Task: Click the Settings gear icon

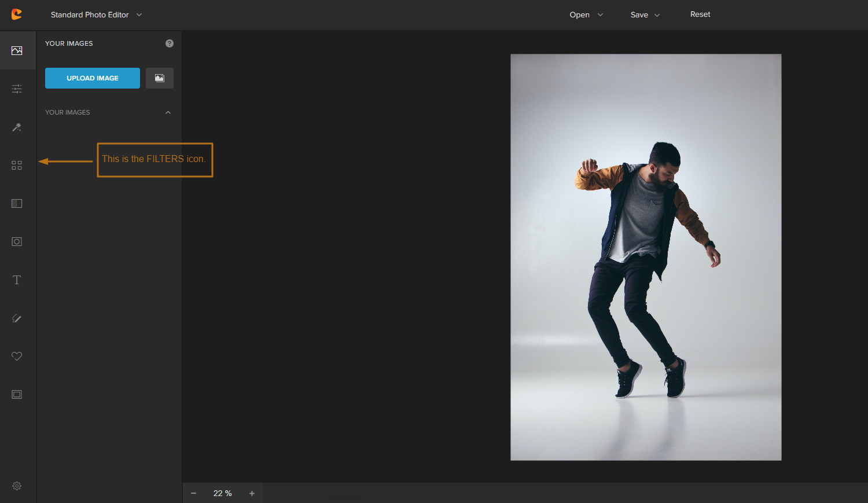Action: pyautogui.click(x=17, y=486)
